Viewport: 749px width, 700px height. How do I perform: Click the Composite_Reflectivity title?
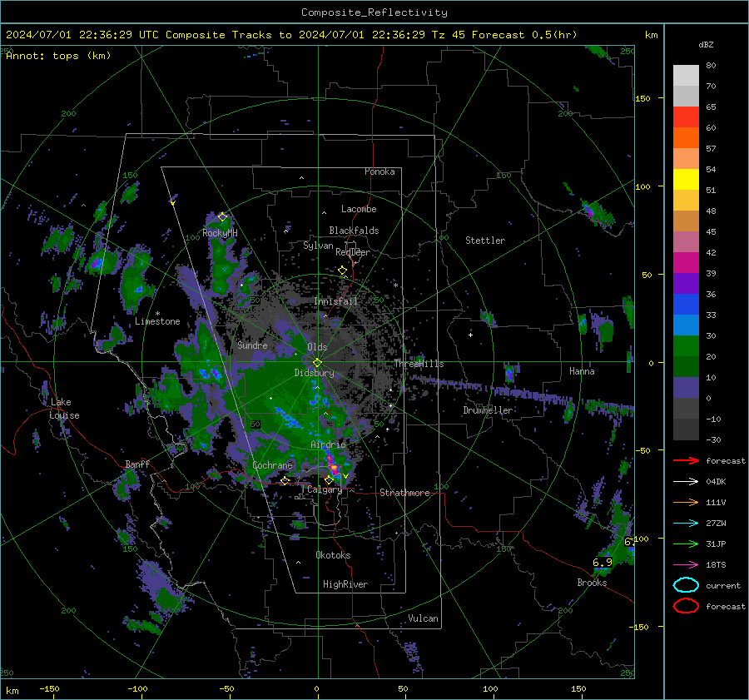[x=374, y=12]
